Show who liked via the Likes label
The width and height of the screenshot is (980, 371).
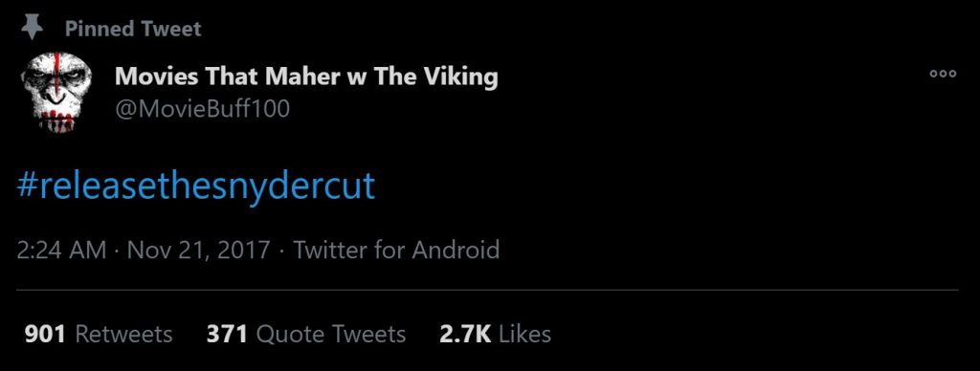(525, 334)
